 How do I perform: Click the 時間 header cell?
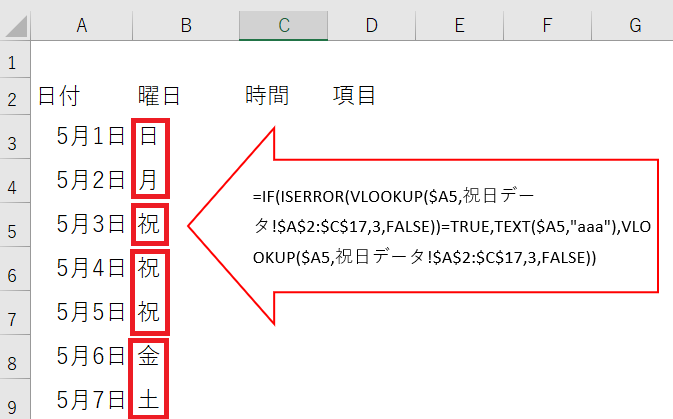[284, 96]
